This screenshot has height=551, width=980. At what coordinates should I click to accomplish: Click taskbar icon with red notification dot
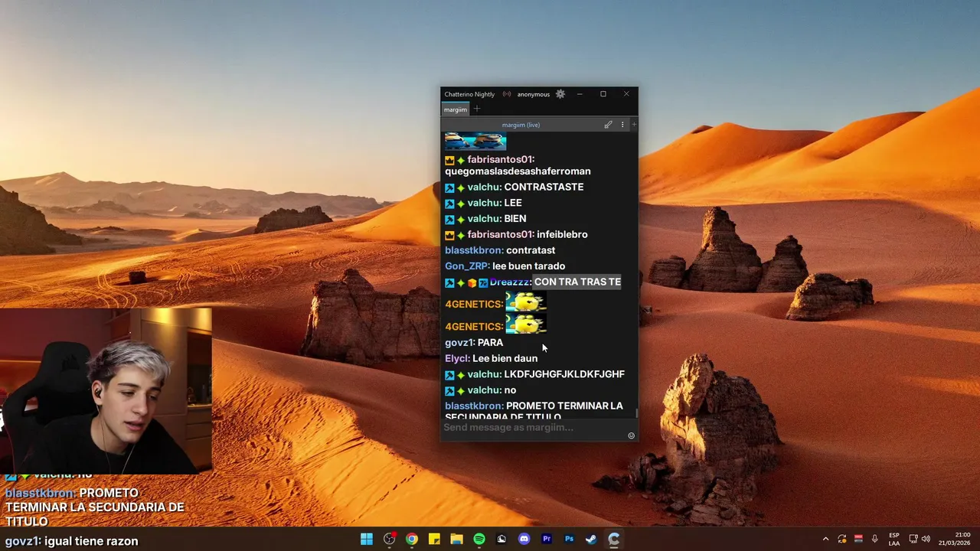coord(389,539)
